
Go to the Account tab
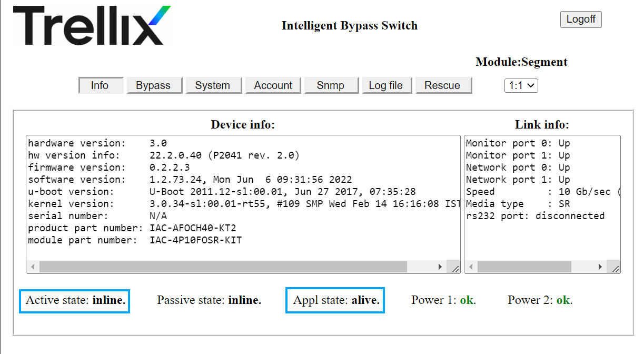click(273, 85)
